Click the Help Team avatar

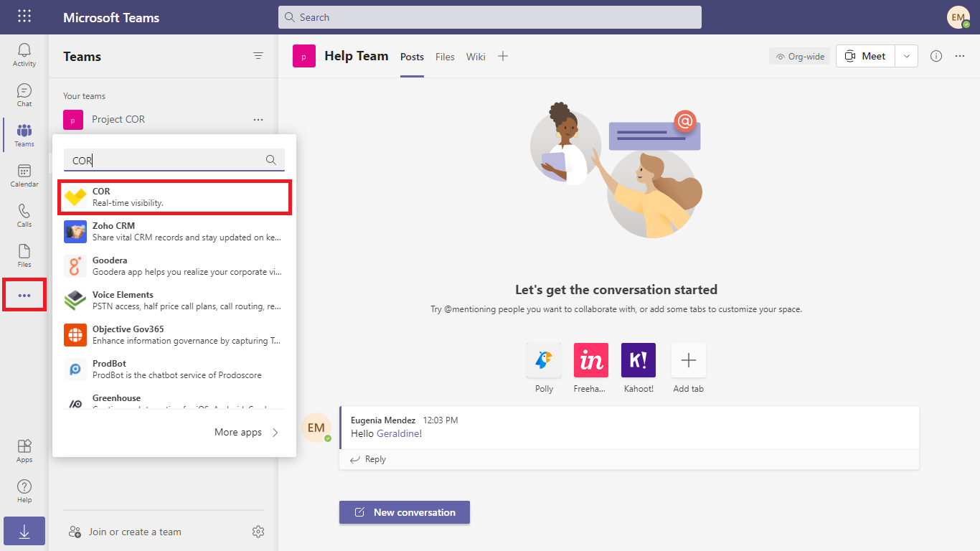coord(304,56)
